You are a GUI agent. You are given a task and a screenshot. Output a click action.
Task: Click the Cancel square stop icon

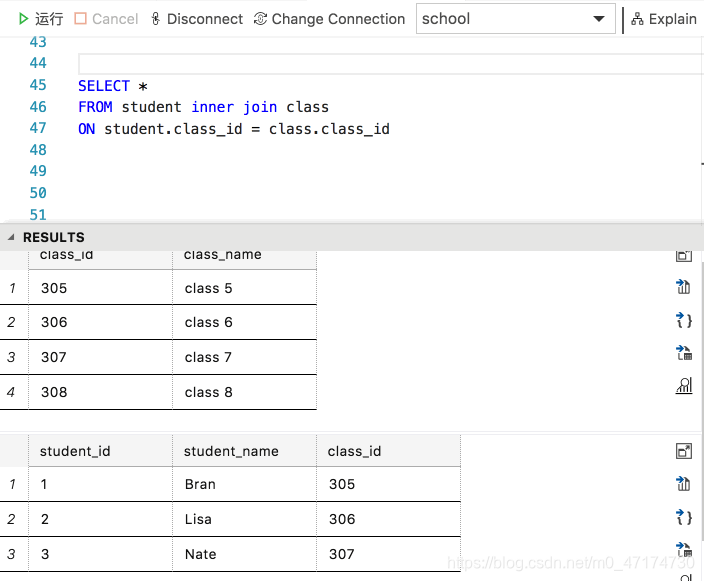click(x=80, y=19)
